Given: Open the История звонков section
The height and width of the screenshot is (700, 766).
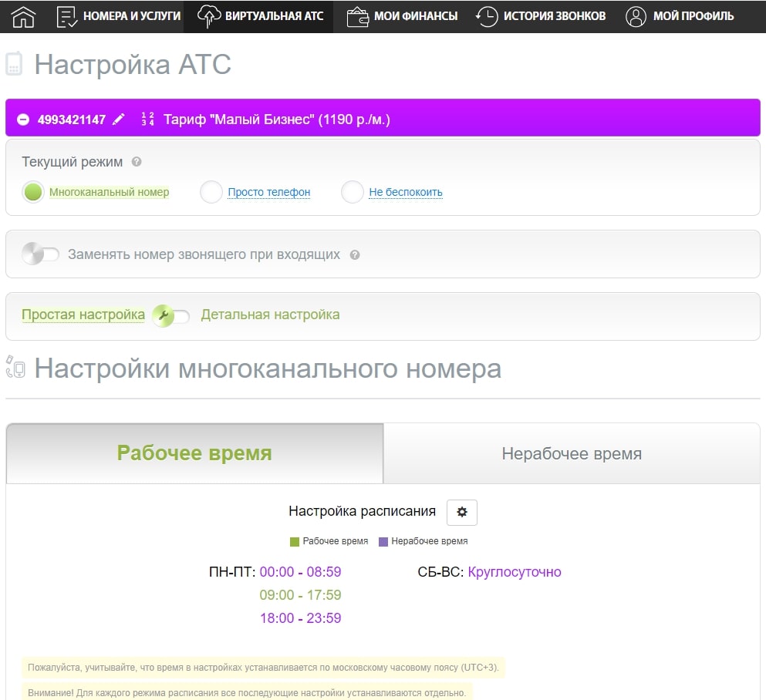Looking at the screenshot, I should pos(541,16).
